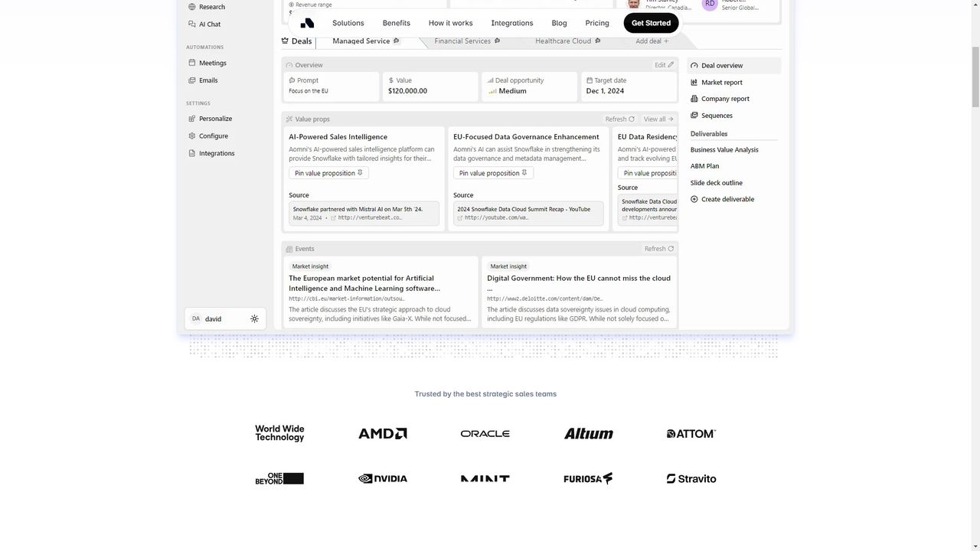Open the Pricing nav link

pos(597,23)
